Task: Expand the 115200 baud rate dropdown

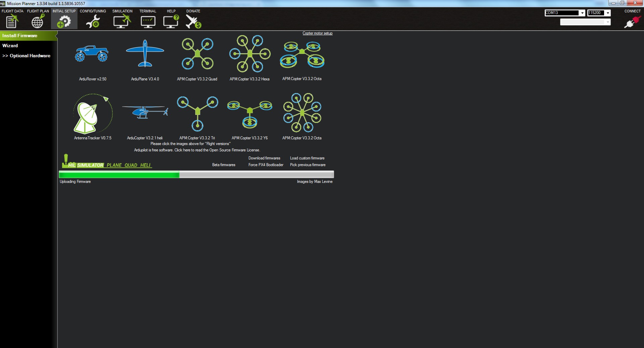Action: point(607,13)
